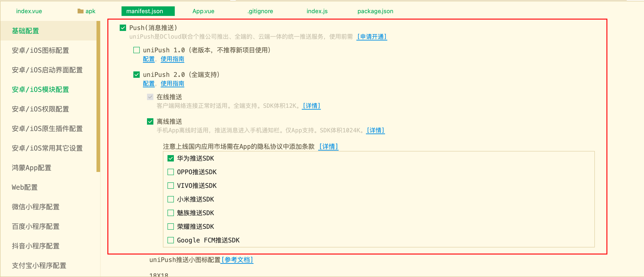The width and height of the screenshot is (644, 277).
Task: Open the apk folder tab icon
Action: point(80,11)
